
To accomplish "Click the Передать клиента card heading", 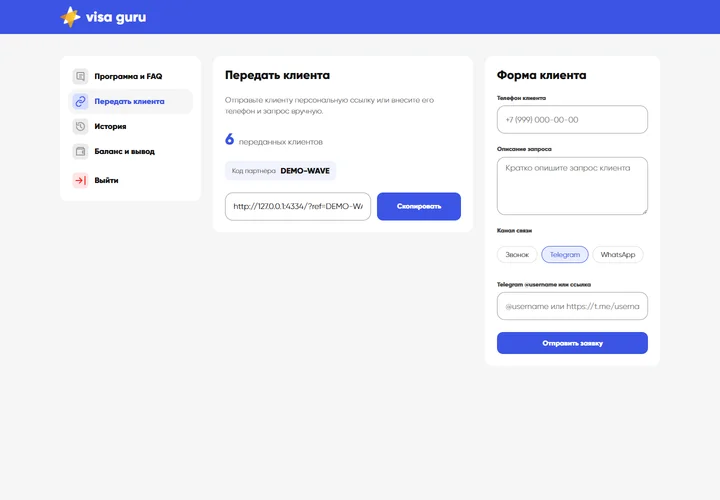I will click(277, 75).
